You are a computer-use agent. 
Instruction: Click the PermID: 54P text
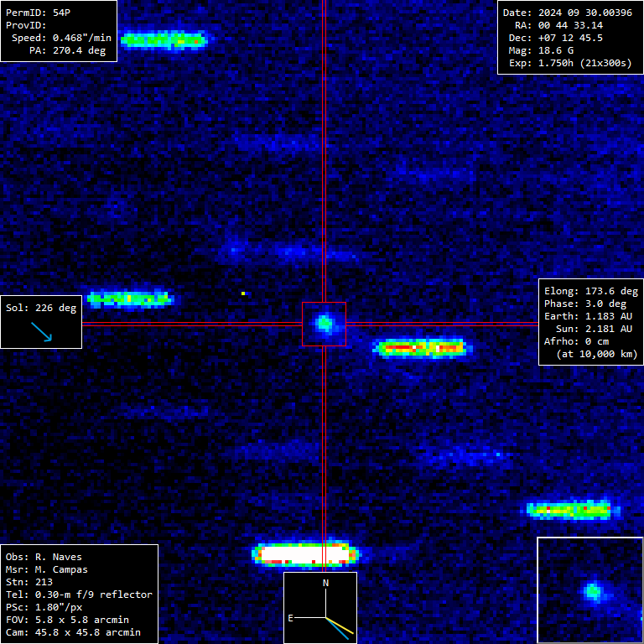[x=39, y=13]
